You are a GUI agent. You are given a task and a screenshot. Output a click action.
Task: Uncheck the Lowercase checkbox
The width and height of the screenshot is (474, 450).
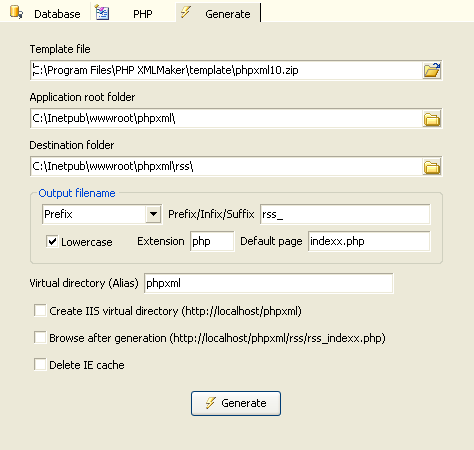click(52, 241)
